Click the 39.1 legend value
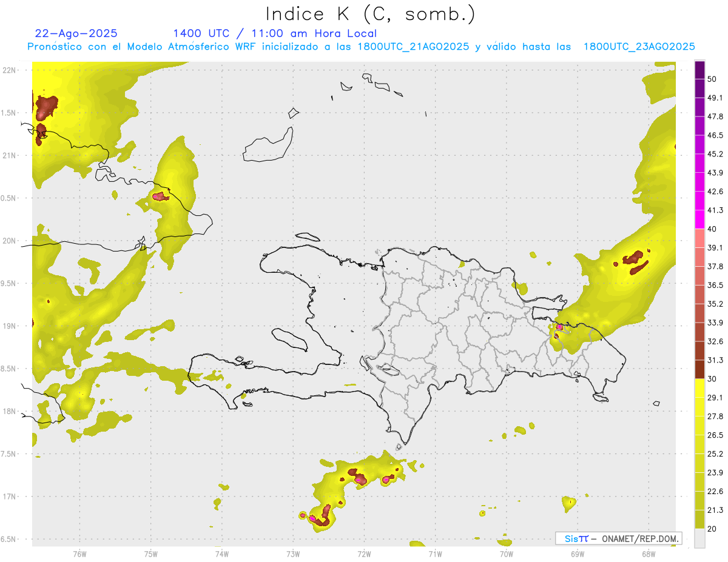Image resolution: width=728 pixels, height=562 pixels. tap(715, 248)
